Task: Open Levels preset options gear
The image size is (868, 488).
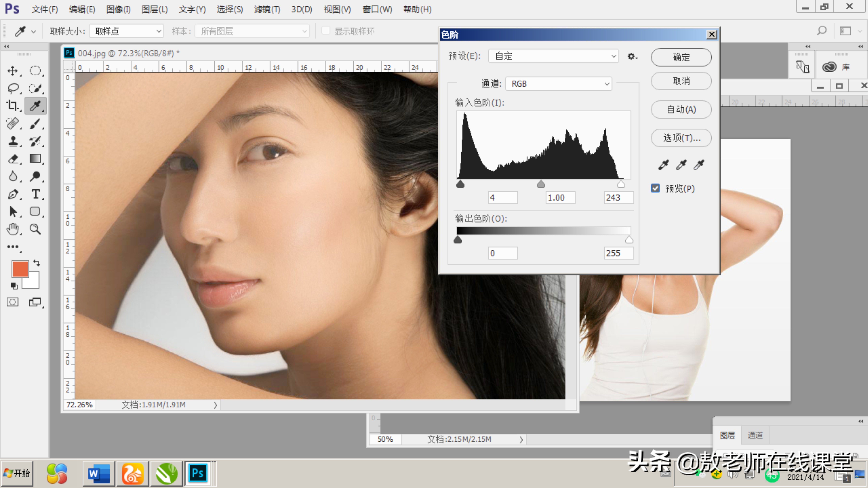Action: [632, 56]
